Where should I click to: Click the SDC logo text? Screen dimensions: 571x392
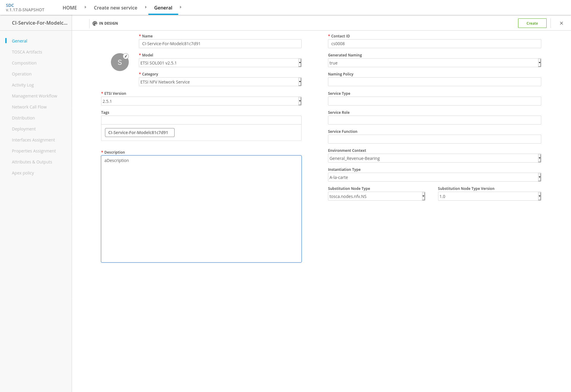click(x=10, y=5)
